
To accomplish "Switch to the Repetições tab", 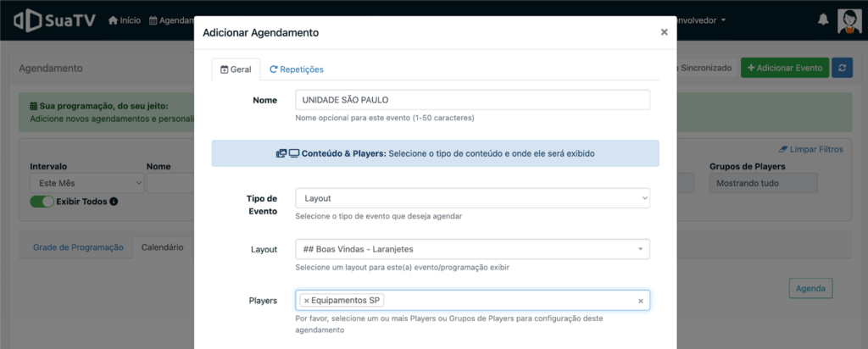I will [x=296, y=69].
